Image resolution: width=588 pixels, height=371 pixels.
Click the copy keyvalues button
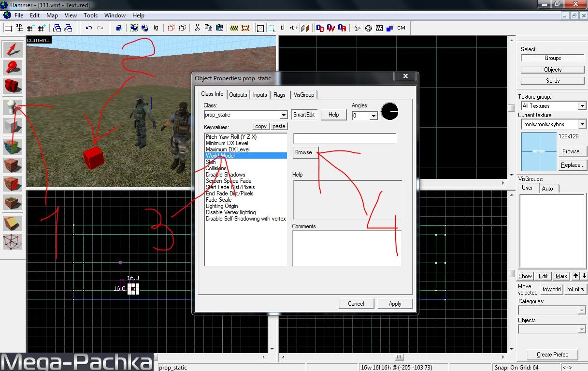pyautogui.click(x=261, y=126)
